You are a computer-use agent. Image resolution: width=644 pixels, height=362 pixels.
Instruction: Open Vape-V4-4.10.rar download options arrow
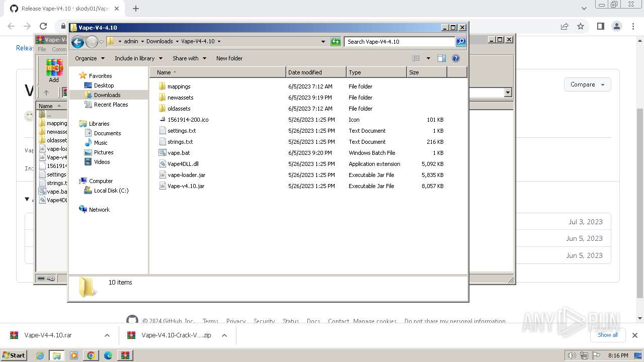[x=107, y=335]
